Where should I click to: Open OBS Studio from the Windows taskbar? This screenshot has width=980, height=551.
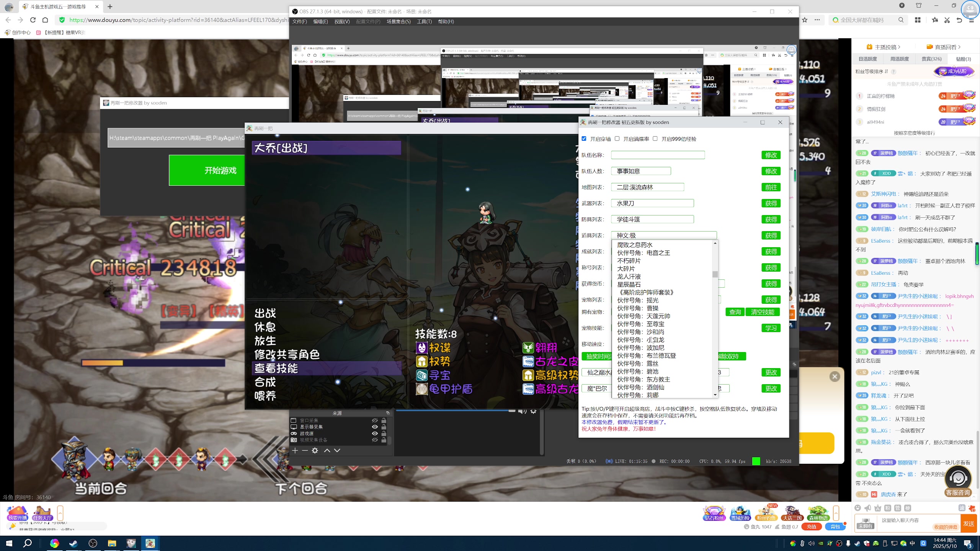click(93, 543)
